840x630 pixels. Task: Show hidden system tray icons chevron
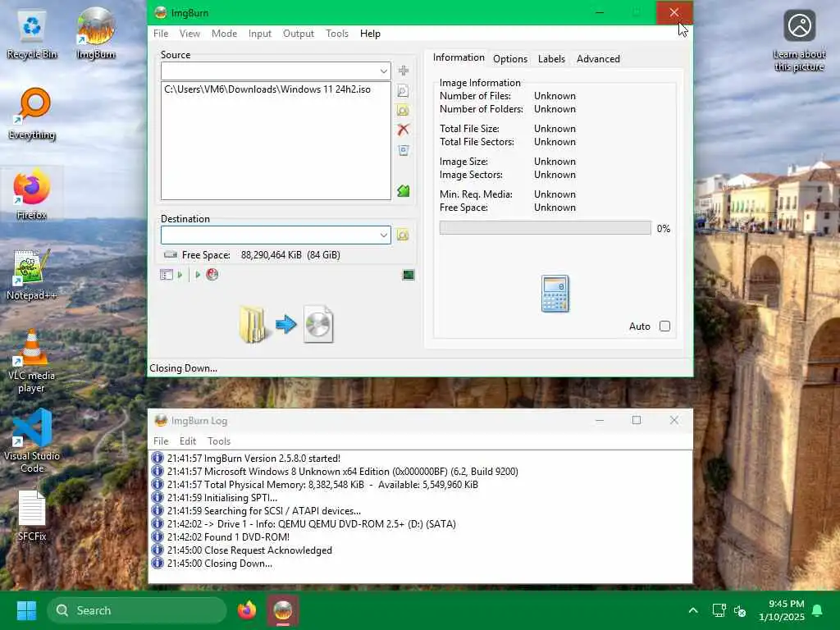coord(693,610)
